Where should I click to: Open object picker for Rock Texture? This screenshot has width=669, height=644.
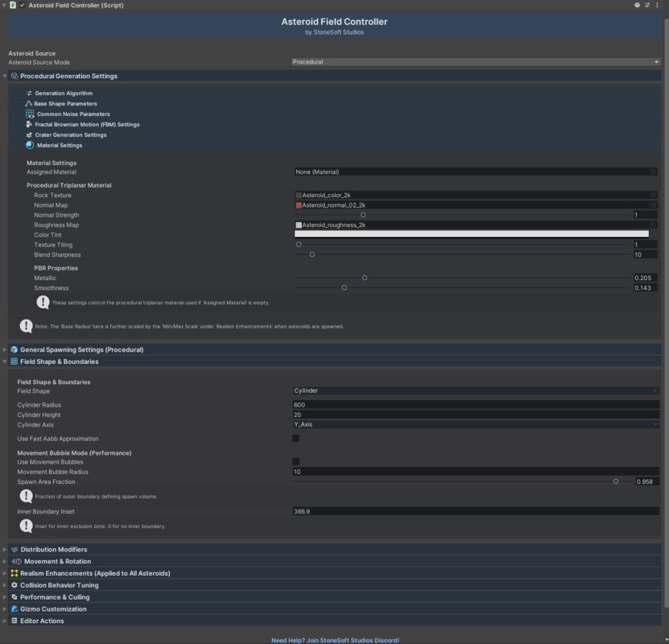tap(653, 195)
